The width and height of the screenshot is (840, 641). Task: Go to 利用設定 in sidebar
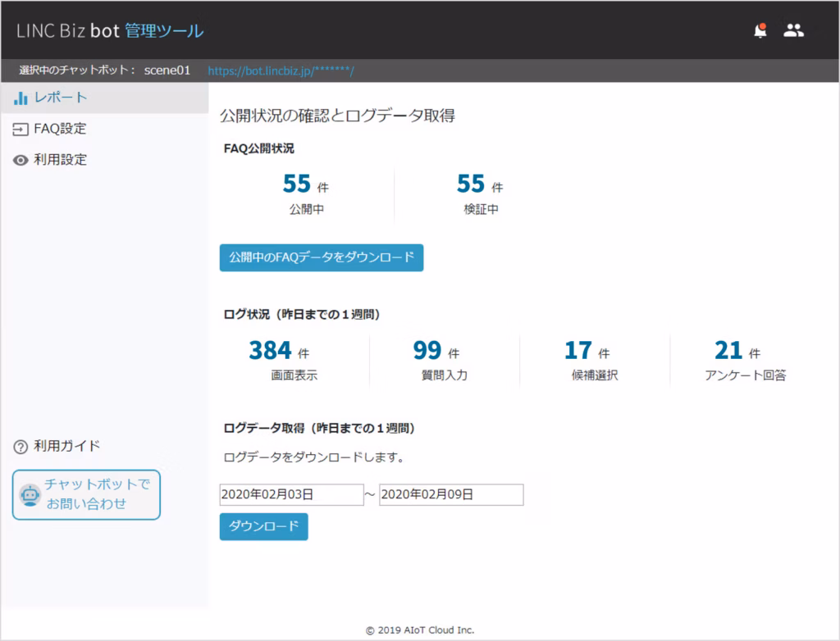60,160
